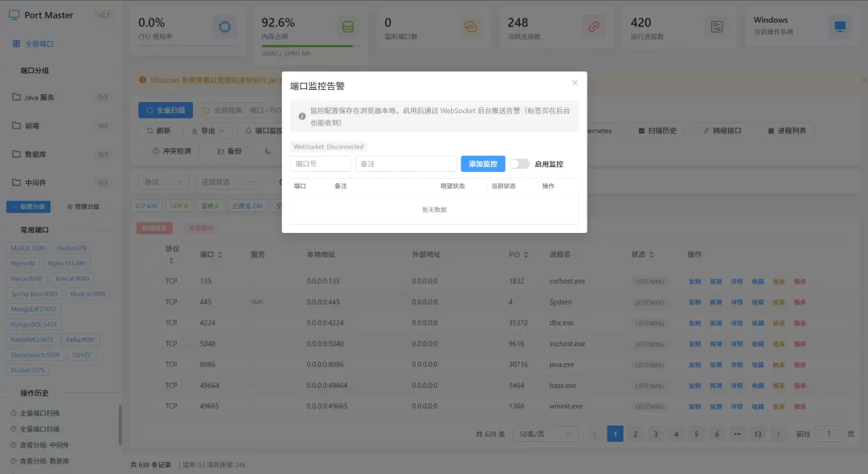Filter by UDP 0 tag
This screenshot has height=474, width=868.
[178, 206]
